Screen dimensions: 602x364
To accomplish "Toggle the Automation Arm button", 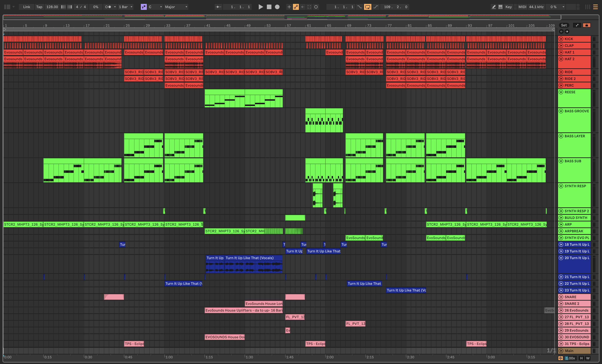I will click(x=296, y=7).
